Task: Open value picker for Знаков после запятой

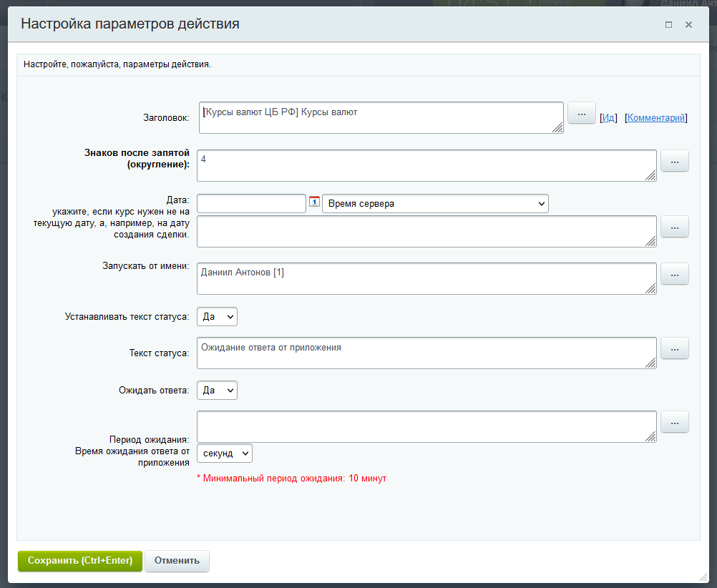Action: (674, 161)
